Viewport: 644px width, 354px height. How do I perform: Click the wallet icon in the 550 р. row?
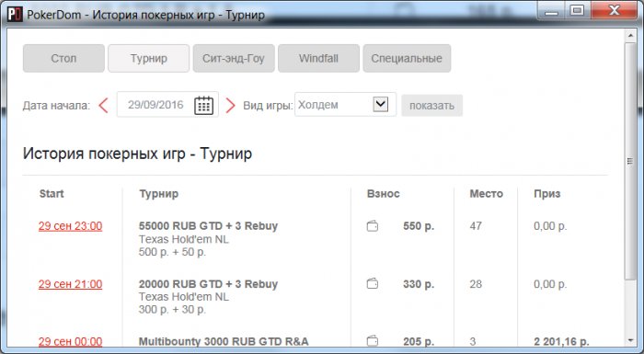pyautogui.click(x=373, y=226)
